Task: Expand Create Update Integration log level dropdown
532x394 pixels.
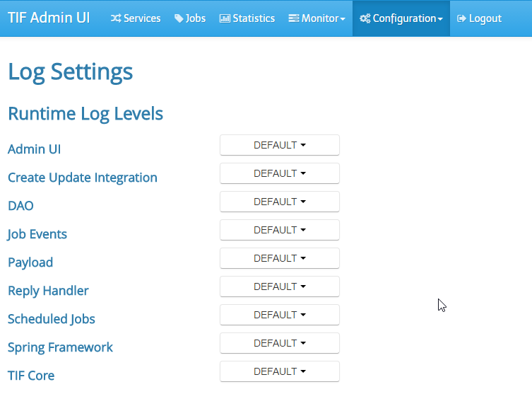Action: (x=280, y=173)
